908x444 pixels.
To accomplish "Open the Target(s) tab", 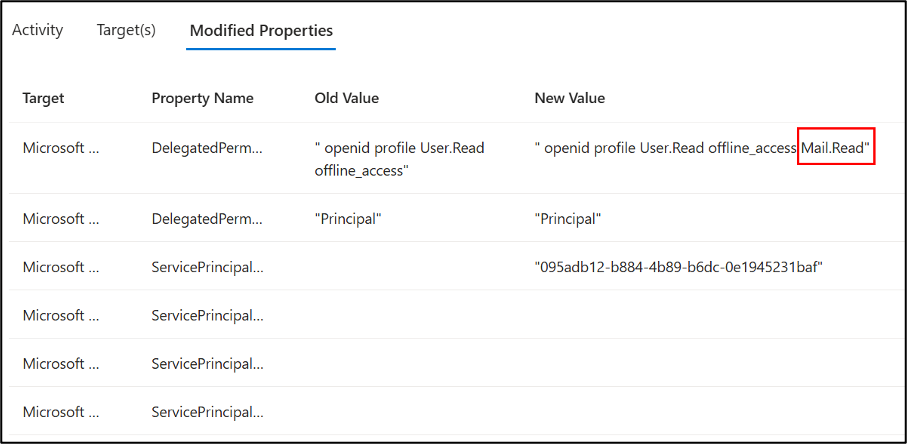I will tap(126, 30).
